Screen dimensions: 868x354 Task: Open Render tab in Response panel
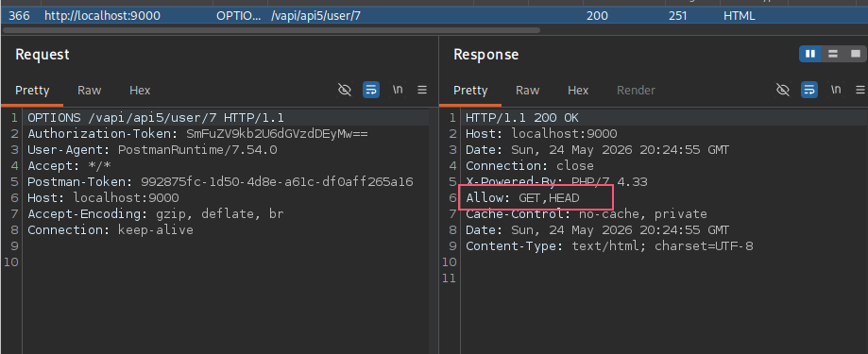[636, 91]
